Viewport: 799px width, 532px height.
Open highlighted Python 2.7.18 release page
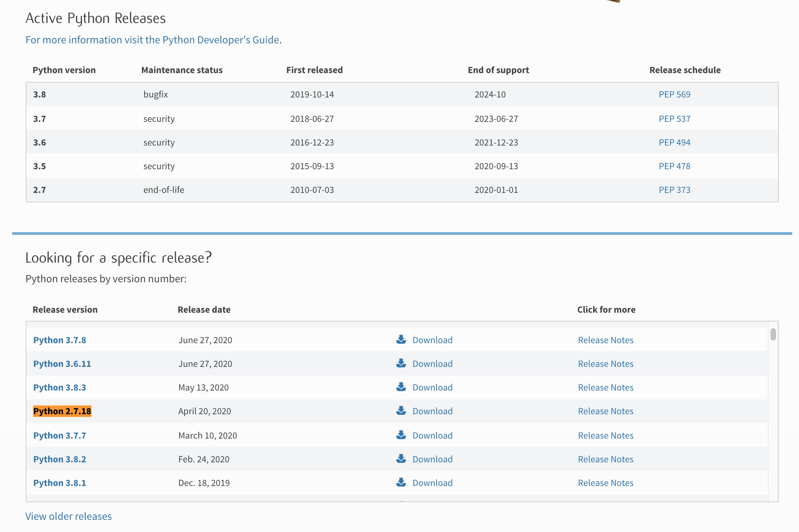pyautogui.click(x=62, y=411)
